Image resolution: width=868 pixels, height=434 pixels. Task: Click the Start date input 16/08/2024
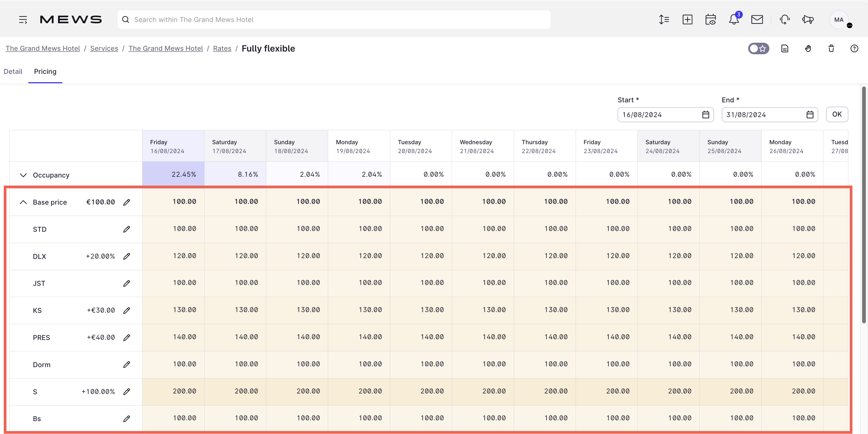pos(665,115)
